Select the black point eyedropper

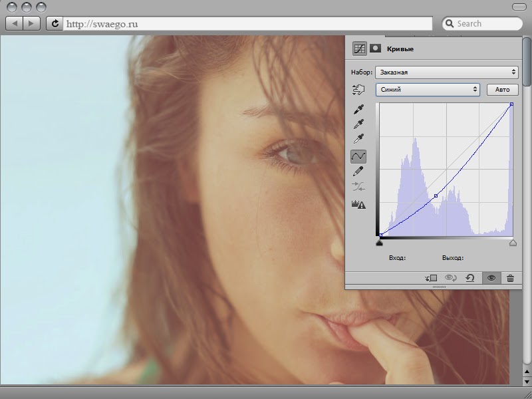[358, 109]
